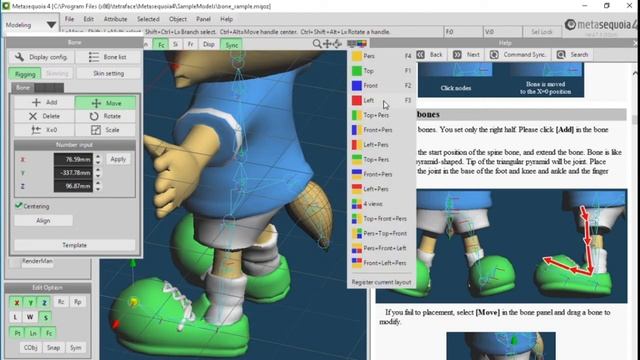The image size is (640, 360).
Task: Open Search in Help panel
Action: [573, 55]
